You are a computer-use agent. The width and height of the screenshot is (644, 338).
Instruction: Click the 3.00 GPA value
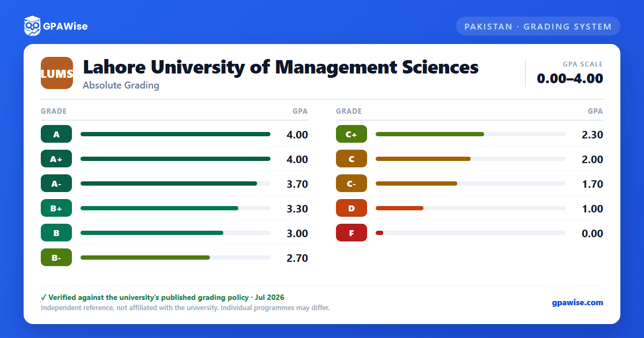tap(297, 233)
